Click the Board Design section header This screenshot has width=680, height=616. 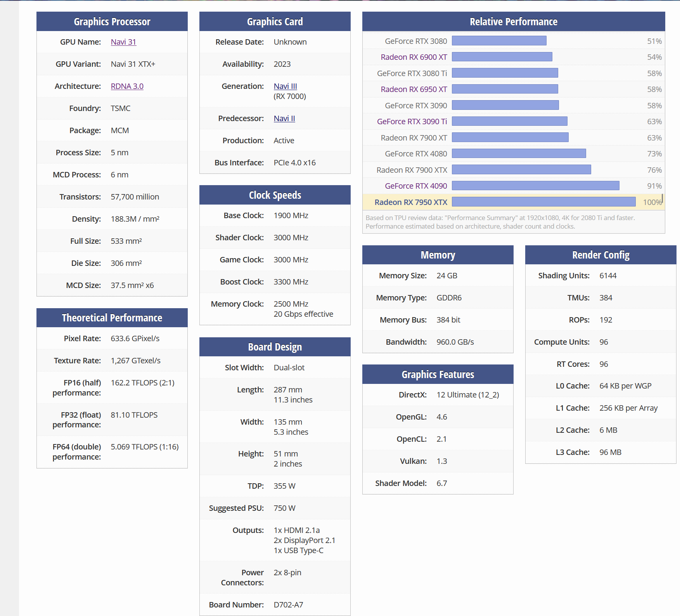coord(275,347)
